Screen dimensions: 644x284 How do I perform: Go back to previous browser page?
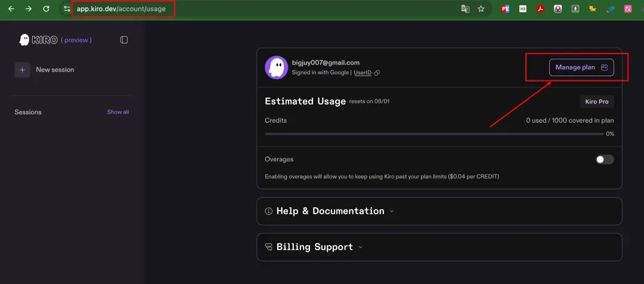11,8
